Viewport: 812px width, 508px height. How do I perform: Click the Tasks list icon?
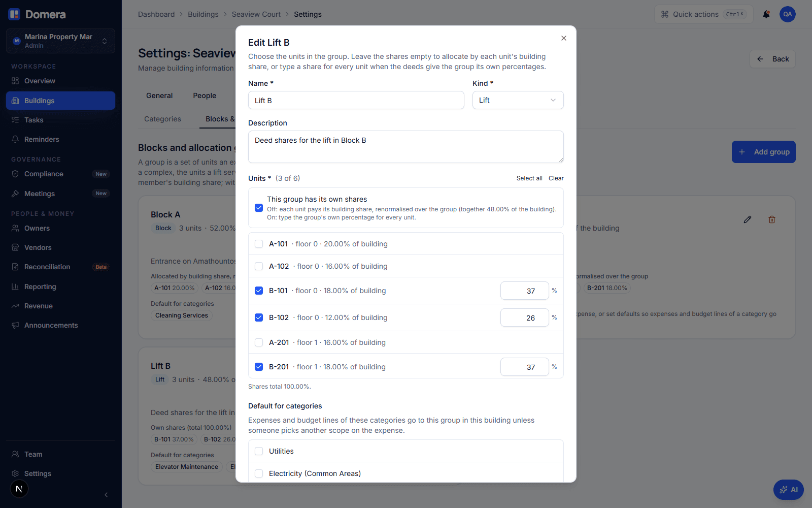[x=15, y=120]
